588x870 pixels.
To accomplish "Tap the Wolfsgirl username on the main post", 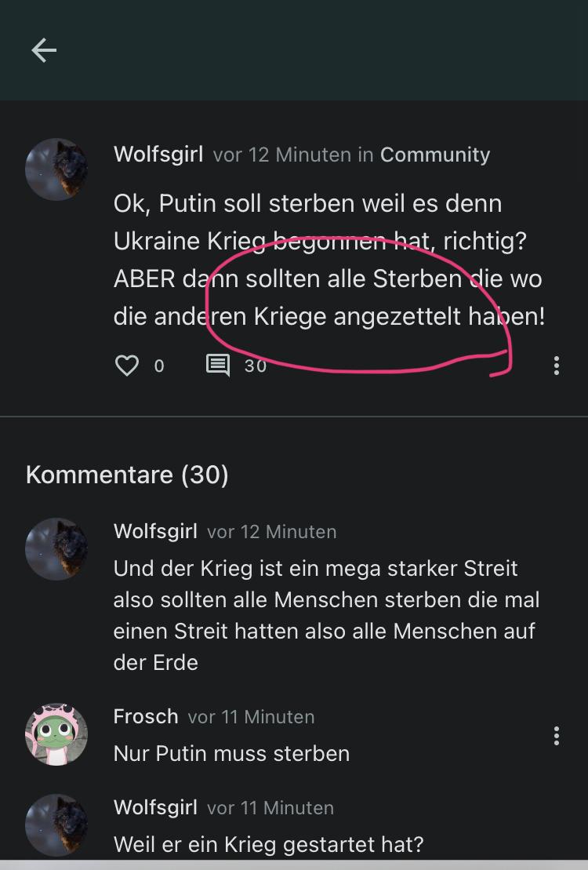I will coord(158,155).
